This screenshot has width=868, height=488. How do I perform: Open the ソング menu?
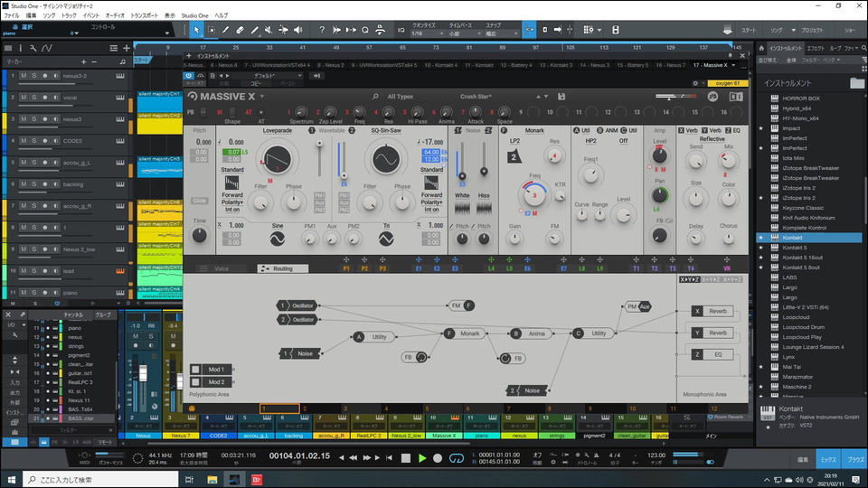pyautogui.click(x=49, y=15)
